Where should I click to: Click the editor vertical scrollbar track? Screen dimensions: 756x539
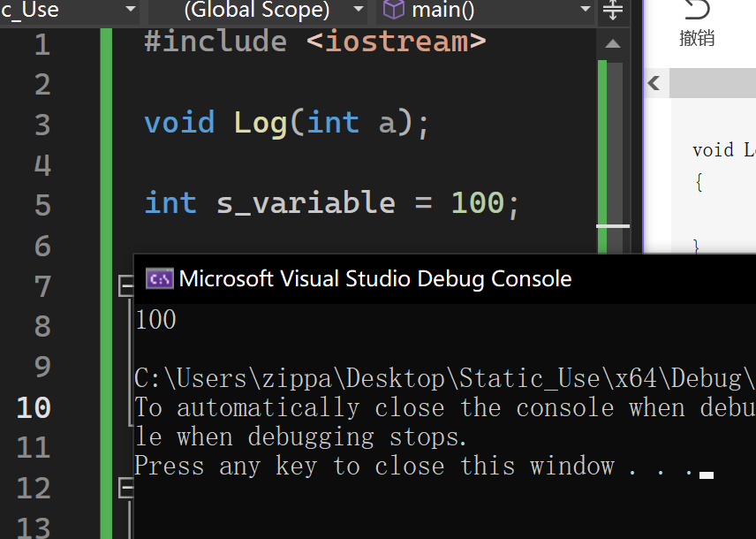(x=612, y=159)
